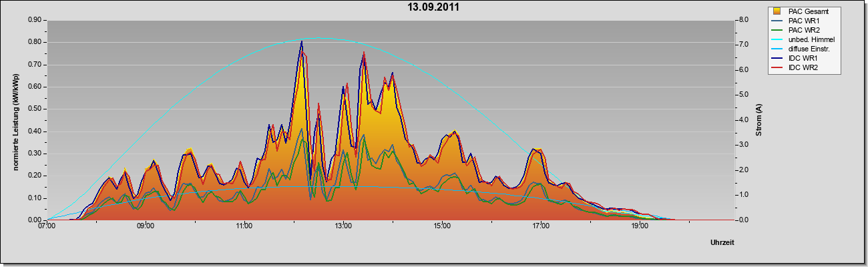Viewport: 868px width, 267px height.
Task: Click the 13:00 time axis label
Action: (x=343, y=226)
